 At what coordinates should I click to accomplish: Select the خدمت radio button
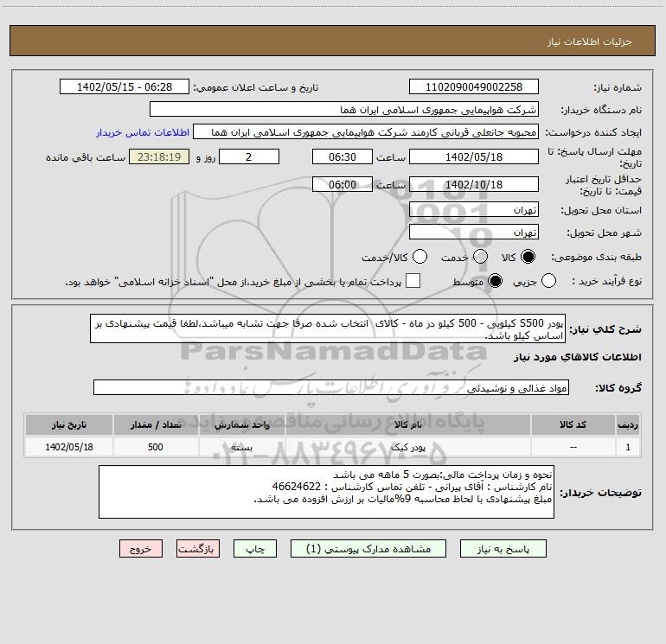click(x=480, y=257)
